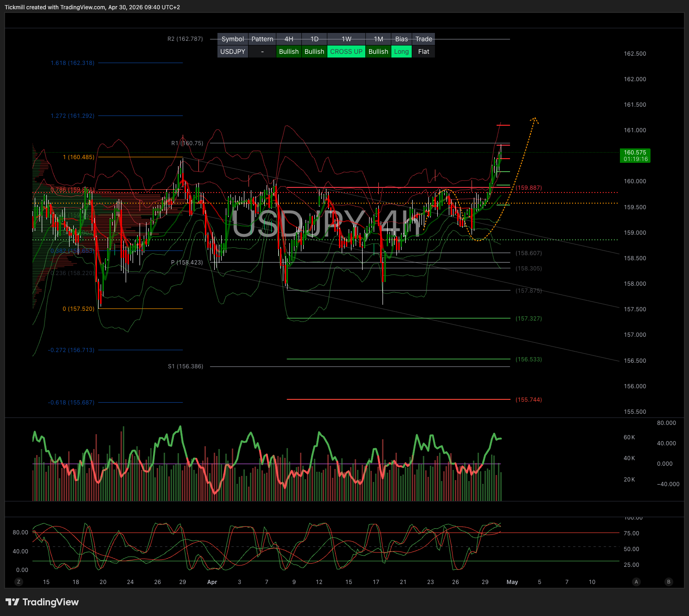Click the USDJPY symbol cell
Image resolution: width=689 pixels, height=616 pixels.
pyautogui.click(x=233, y=51)
